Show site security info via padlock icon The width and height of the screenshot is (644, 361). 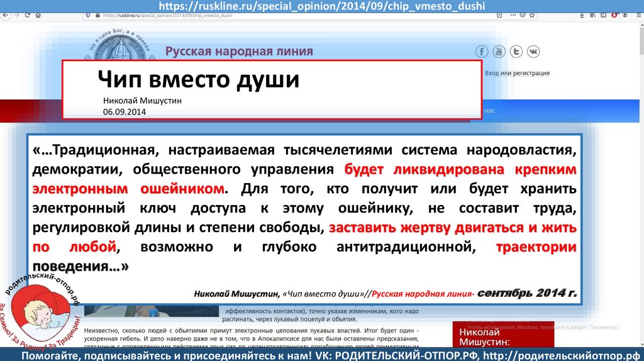click(97, 15)
